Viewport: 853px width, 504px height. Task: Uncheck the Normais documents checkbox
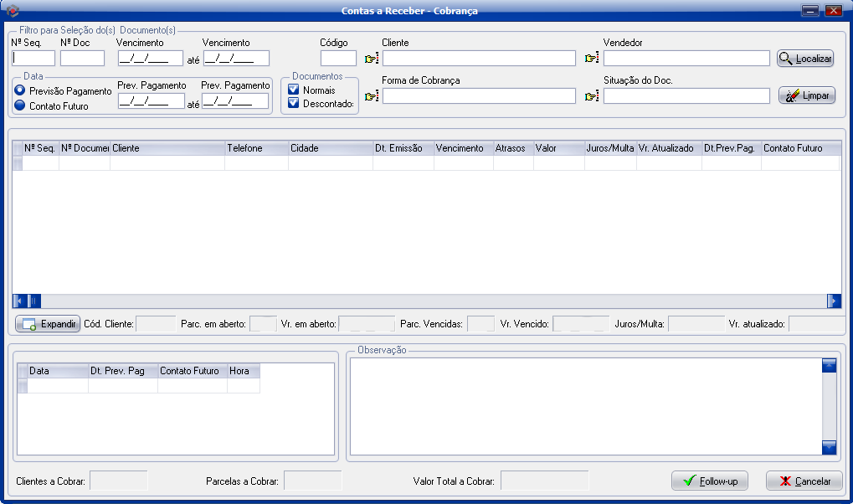294,90
